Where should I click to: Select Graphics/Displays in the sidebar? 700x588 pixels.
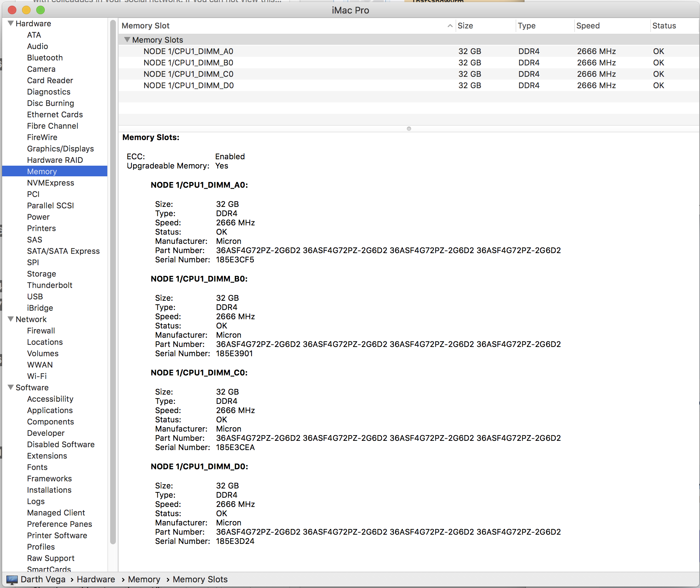(60, 149)
